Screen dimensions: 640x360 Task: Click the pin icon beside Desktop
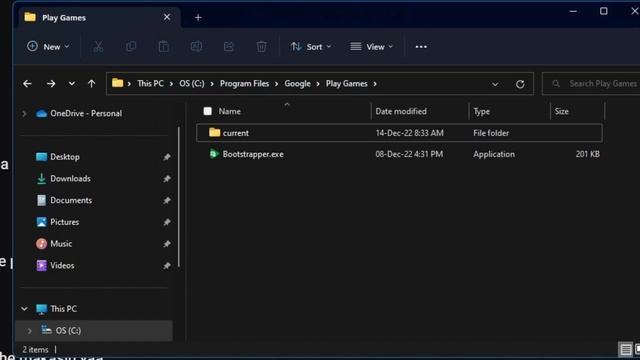pos(167,157)
